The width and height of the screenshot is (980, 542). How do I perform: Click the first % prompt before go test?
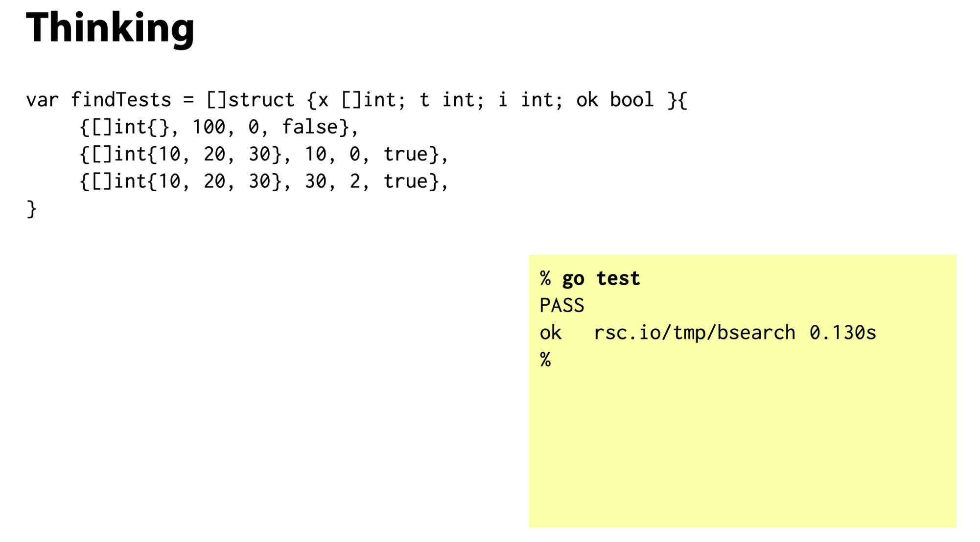tap(545, 278)
